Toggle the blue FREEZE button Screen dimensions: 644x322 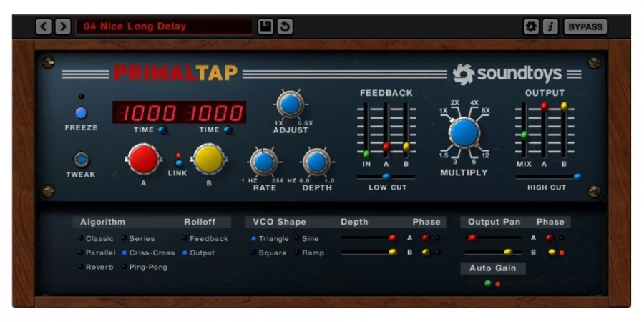click(x=81, y=112)
